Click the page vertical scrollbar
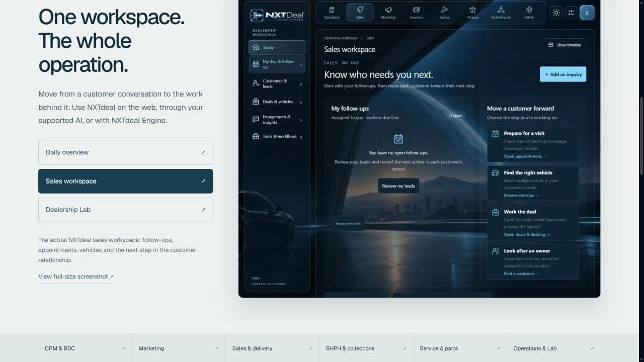Viewport: 644px width, 362px height. [x=641, y=136]
